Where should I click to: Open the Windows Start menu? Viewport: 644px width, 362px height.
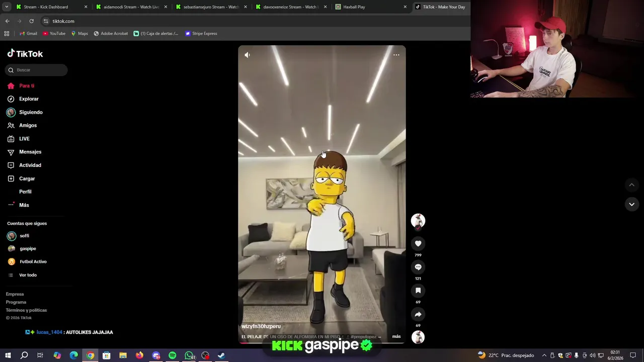tap(8, 355)
